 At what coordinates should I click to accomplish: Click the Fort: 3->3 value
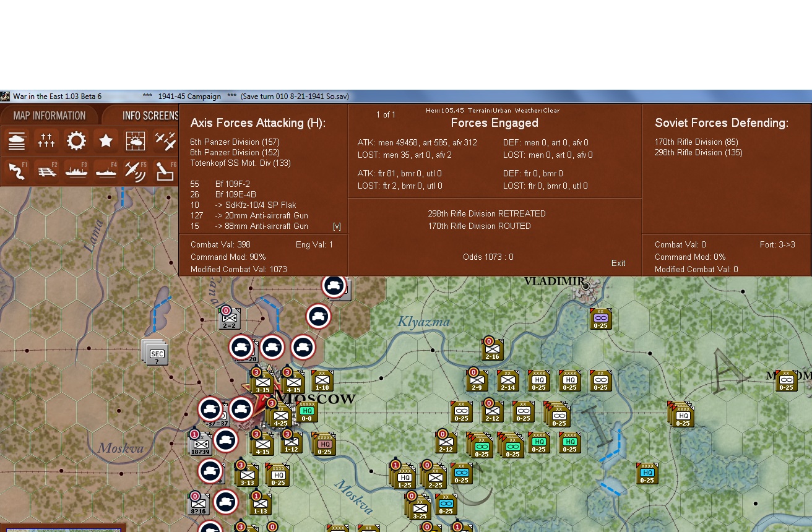point(777,245)
